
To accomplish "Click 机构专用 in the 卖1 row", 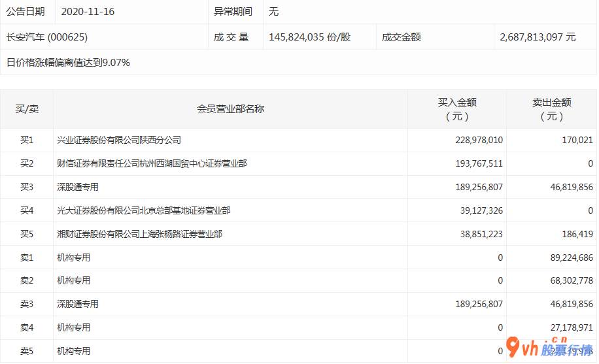I will point(73,258).
